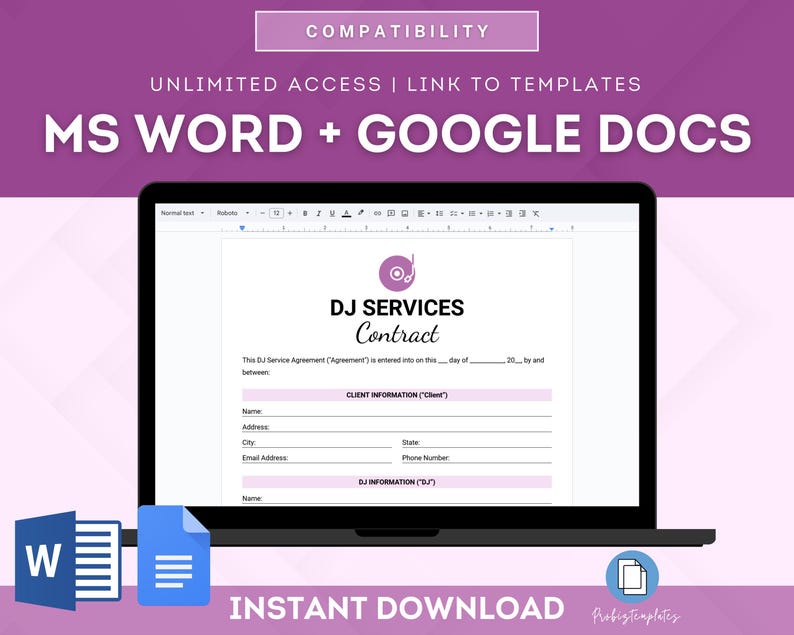
Task: Click the cursive Contract title
Action: [397, 333]
